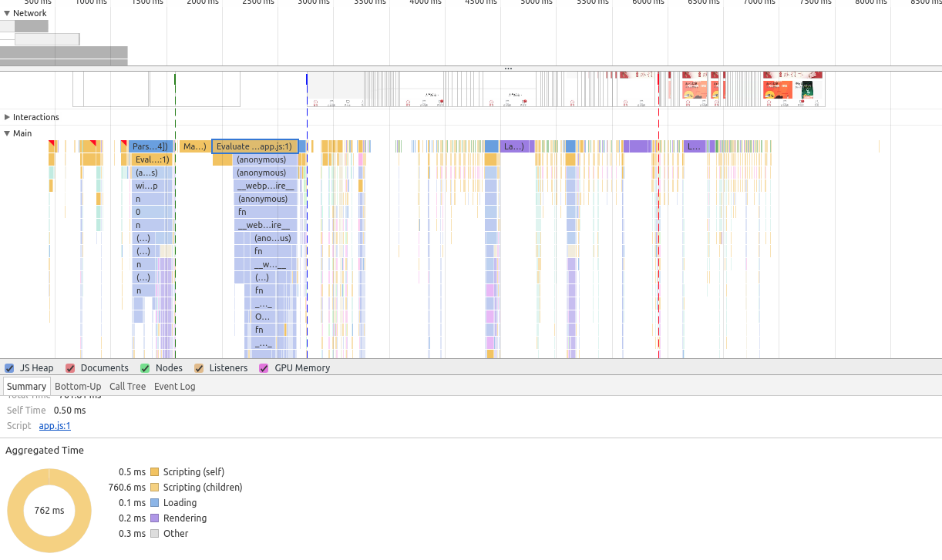Select the 'O...' flame chart entry
942x560 pixels.
pos(263,317)
